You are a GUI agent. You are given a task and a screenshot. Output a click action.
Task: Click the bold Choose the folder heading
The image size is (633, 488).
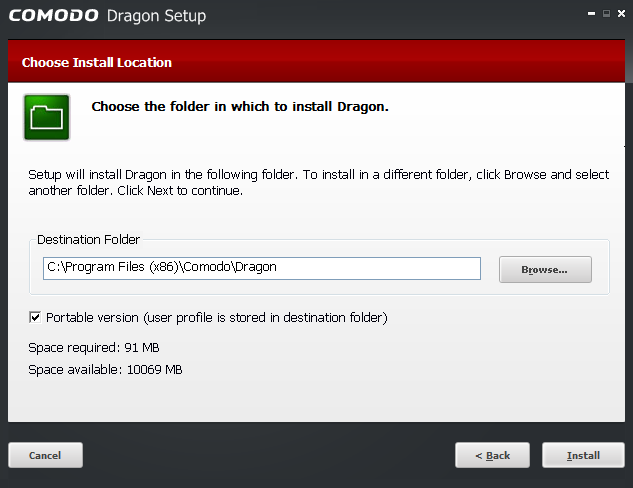click(x=240, y=107)
